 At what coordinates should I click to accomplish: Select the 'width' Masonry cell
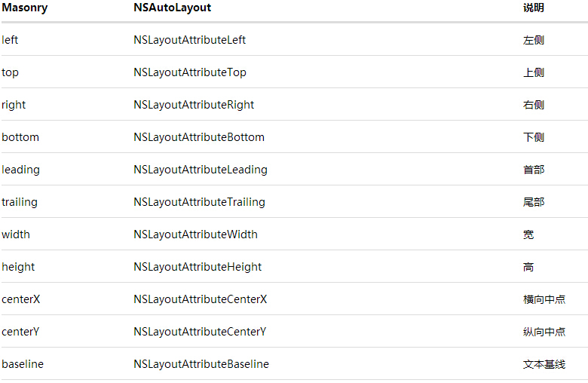(x=16, y=234)
